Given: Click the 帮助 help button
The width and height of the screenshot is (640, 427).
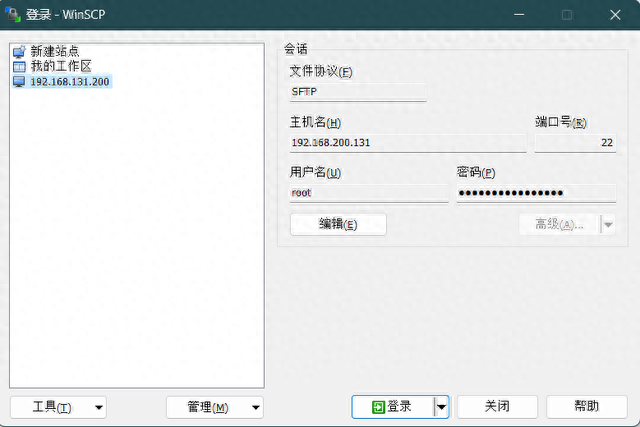Looking at the screenshot, I should pos(587,407).
